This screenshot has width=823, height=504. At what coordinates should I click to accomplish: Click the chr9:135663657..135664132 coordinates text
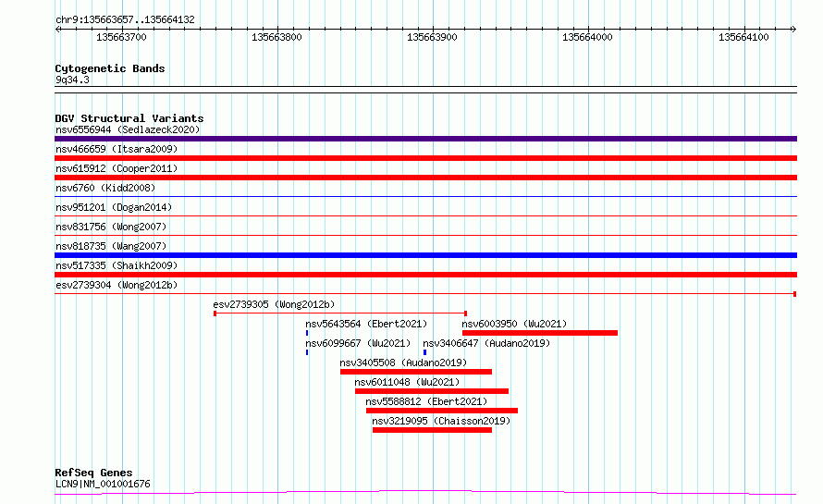tap(125, 20)
